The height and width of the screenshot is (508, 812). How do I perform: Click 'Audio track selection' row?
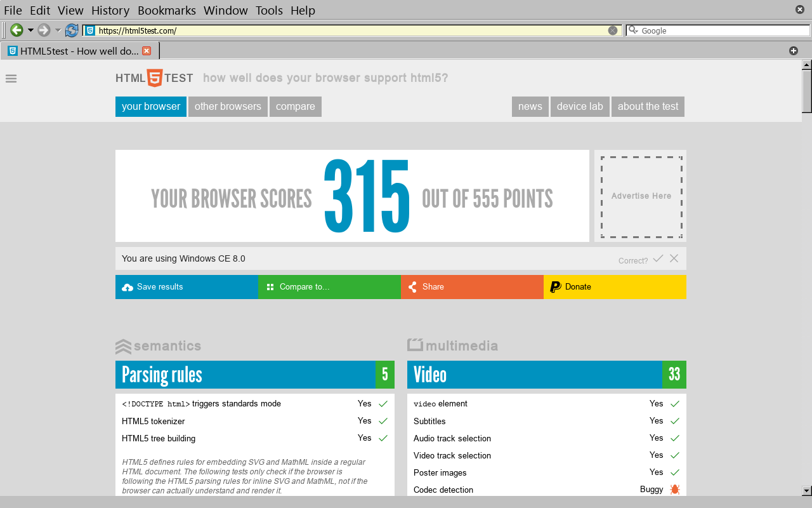click(547, 438)
